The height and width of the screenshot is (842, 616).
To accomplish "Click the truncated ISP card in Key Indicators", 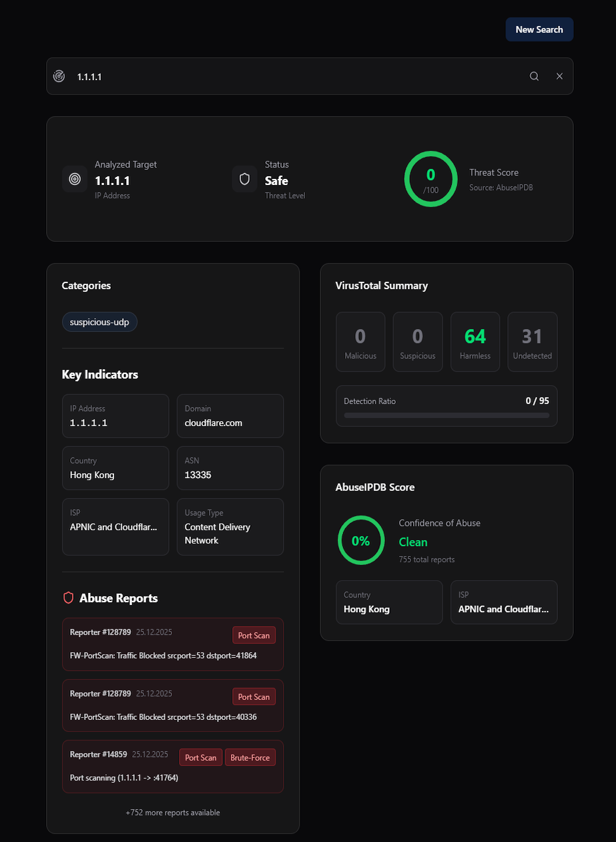I will (x=115, y=526).
